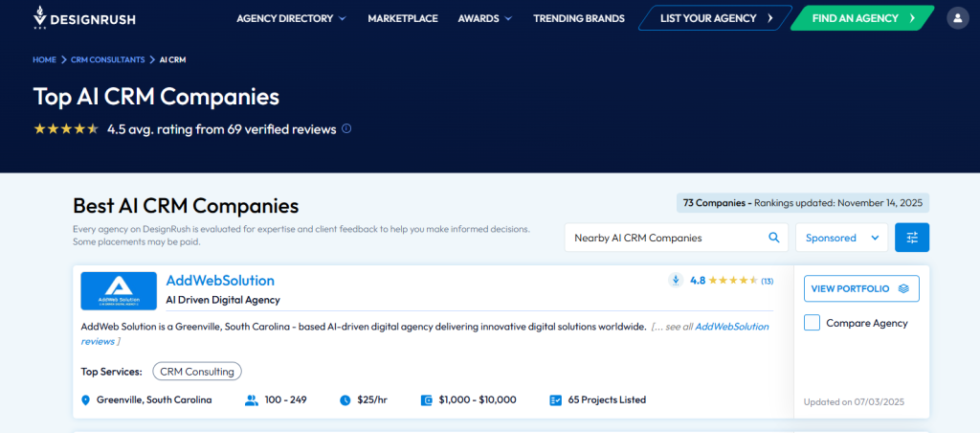Viewport: 980px width, 433px height.
Task: Click the 4.5 avg. rating text
Action: [222, 129]
